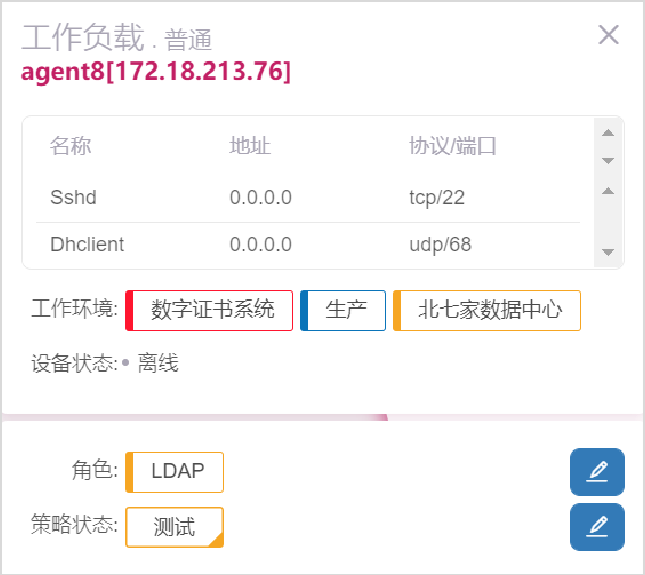Click the outer scrollbar up arrow
The width and height of the screenshot is (645, 575).
608,133
